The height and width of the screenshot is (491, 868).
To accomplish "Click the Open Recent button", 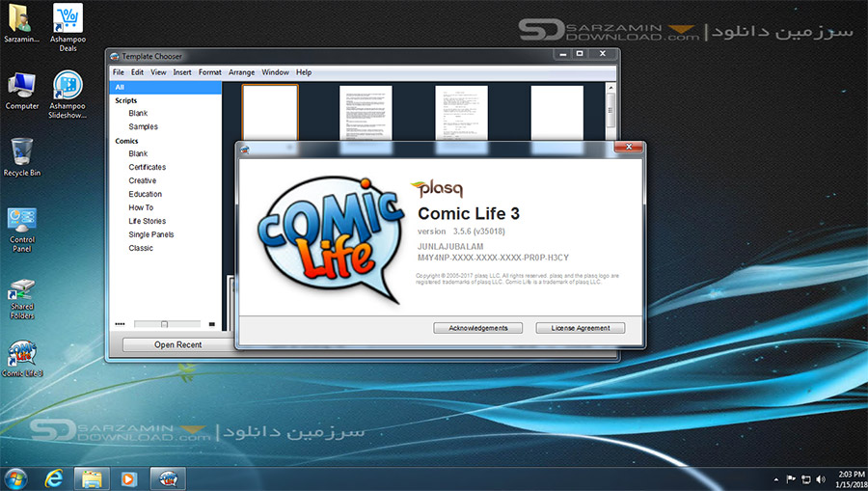I will [177, 345].
